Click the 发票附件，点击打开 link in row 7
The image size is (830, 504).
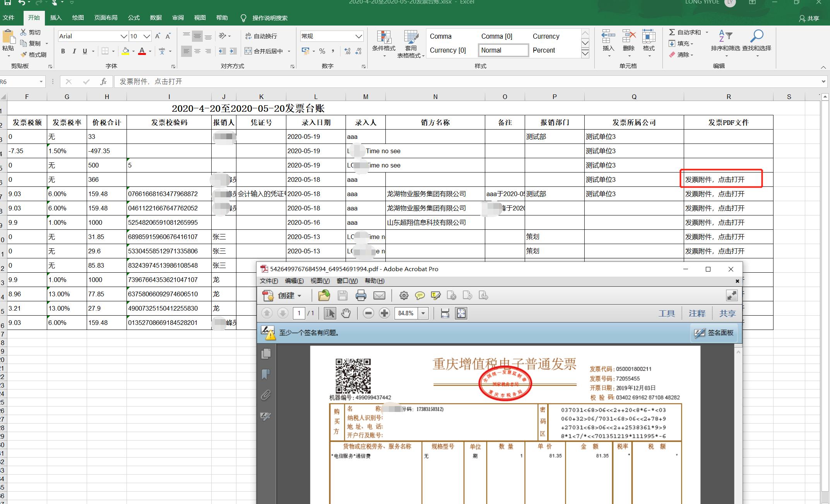(x=715, y=194)
